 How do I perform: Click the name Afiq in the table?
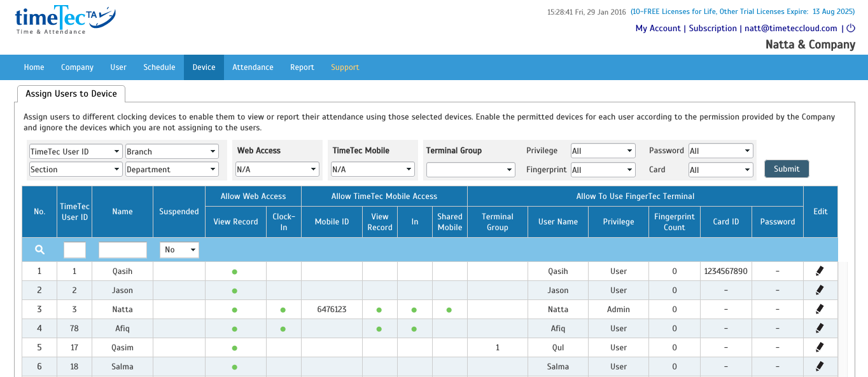[122, 329]
